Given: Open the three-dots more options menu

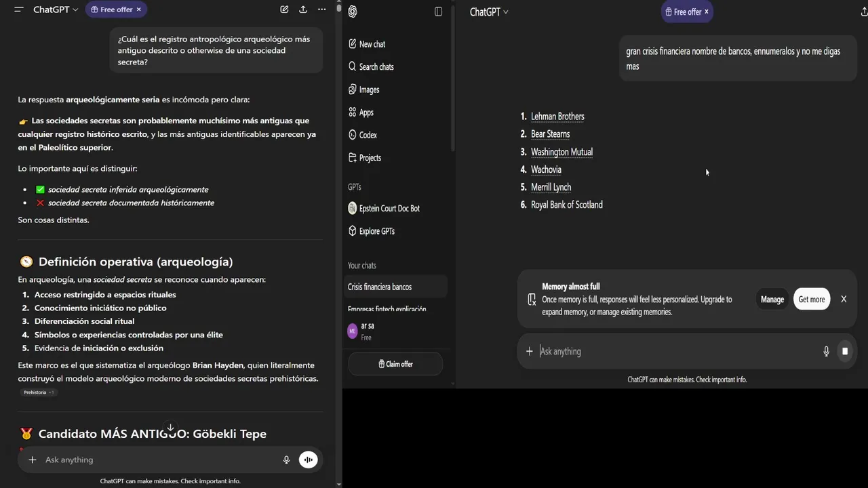Looking at the screenshot, I should pyautogui.click(x=321, y=9).
